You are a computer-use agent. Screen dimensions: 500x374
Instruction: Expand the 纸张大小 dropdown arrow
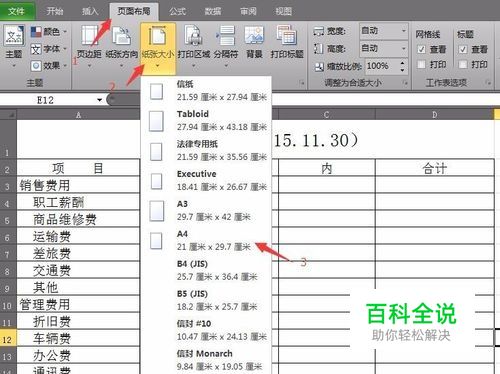pos(157,66)
